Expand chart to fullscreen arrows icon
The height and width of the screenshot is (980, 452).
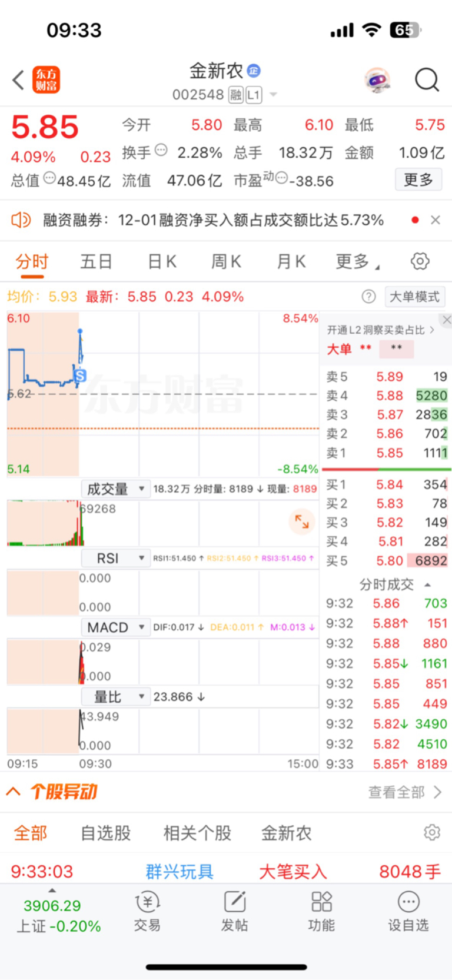[302, 521]
